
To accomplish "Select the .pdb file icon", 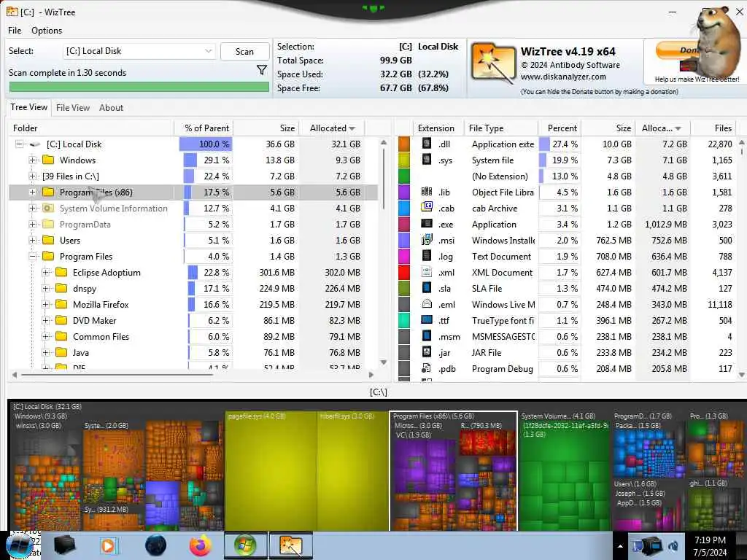I will [x=426, y=368].
